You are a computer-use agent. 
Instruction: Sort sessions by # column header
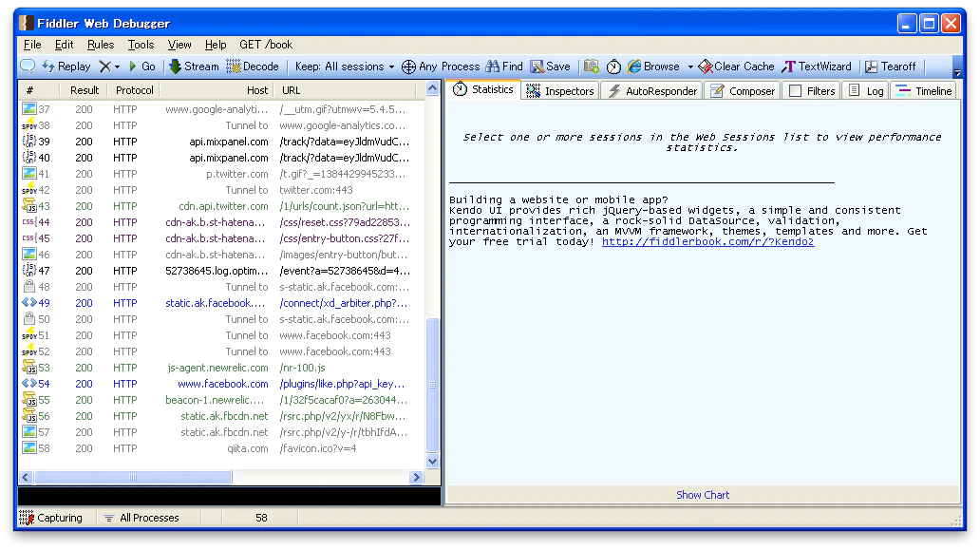[x=39, y=90]
